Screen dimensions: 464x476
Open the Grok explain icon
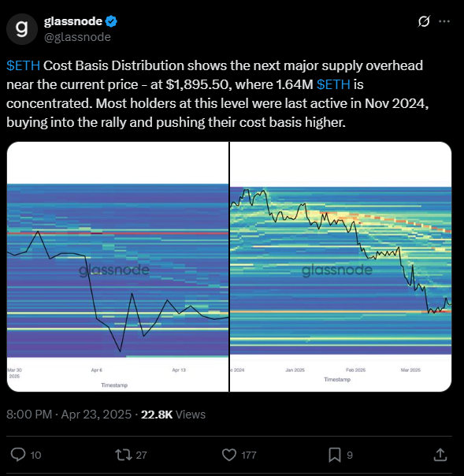click(424, 21)
